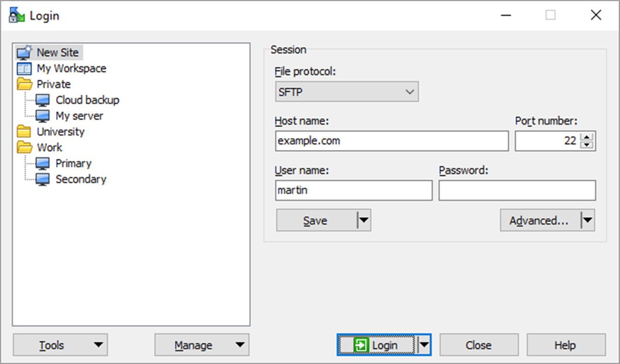Viewport: 620px width, 364px height.
Task: Open the Tools menu
Action: (x=60, y=345)
